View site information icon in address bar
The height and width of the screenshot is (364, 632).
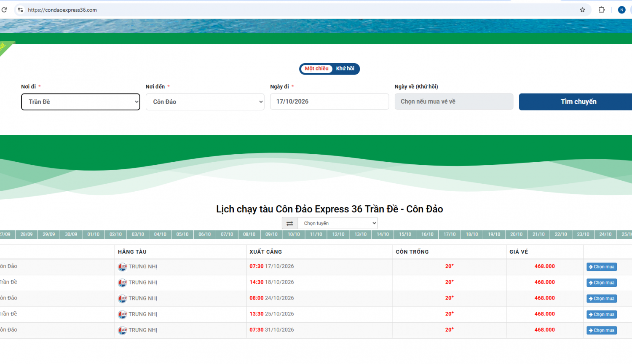pyautogui.click(x=20, y=10)
